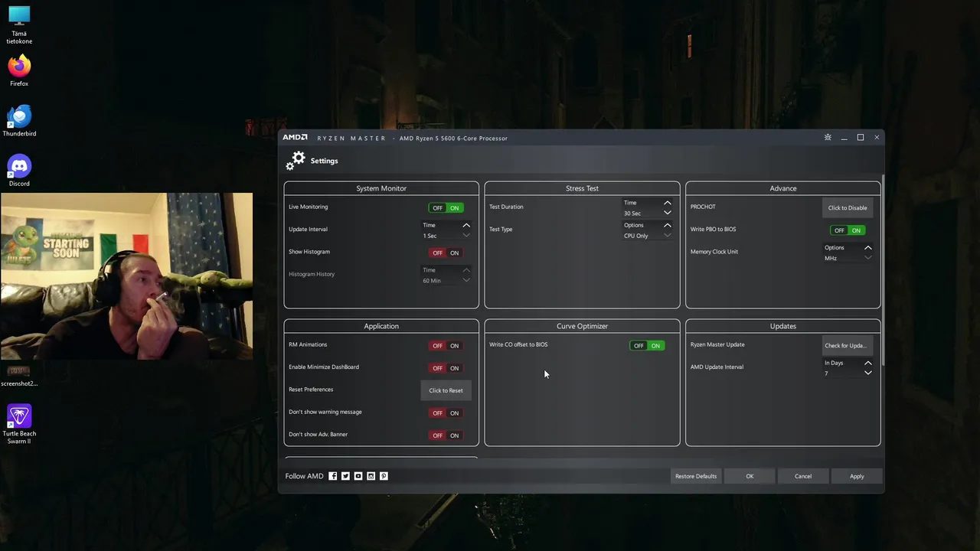The width and height of the screenshot is (980, 551).
Task: Open Firefox desktop shortcut
Action: (19, 71)
